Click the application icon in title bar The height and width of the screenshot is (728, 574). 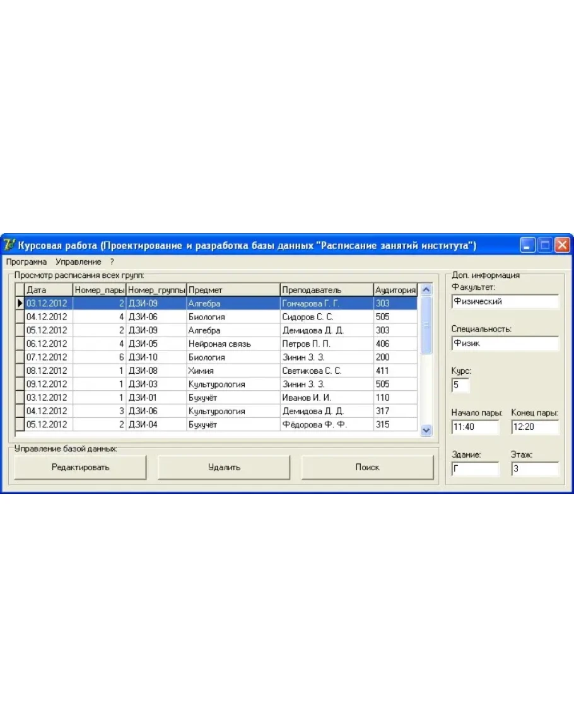pos(9,245)
